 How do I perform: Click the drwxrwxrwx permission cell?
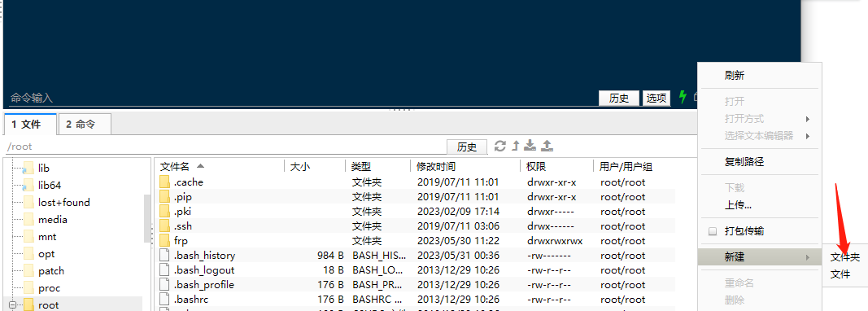[556, 241]
